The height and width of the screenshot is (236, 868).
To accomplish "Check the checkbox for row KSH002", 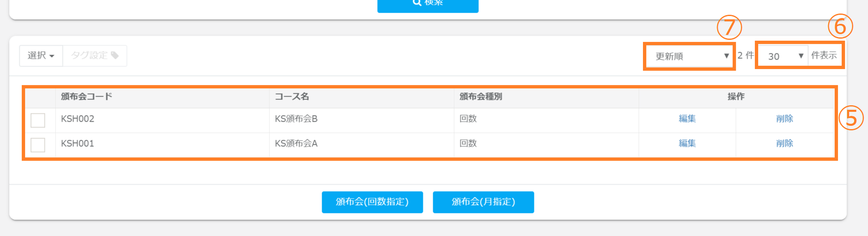I will click(x=38, y=120).
